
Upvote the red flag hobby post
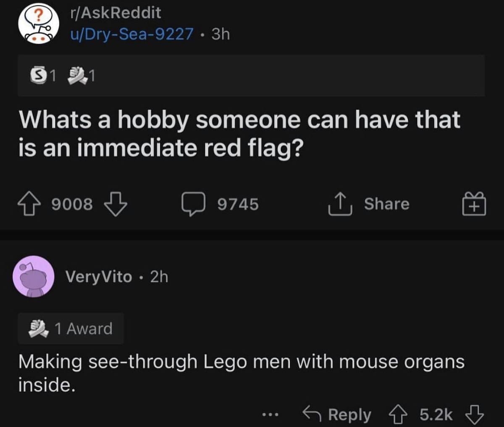[29, 204]
